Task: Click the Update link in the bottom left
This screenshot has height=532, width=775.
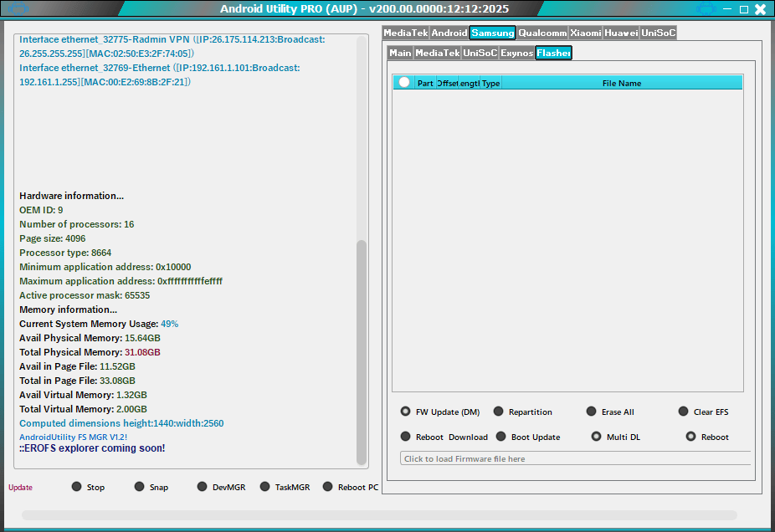Action: pyautogui.click(x=20, y=488)
